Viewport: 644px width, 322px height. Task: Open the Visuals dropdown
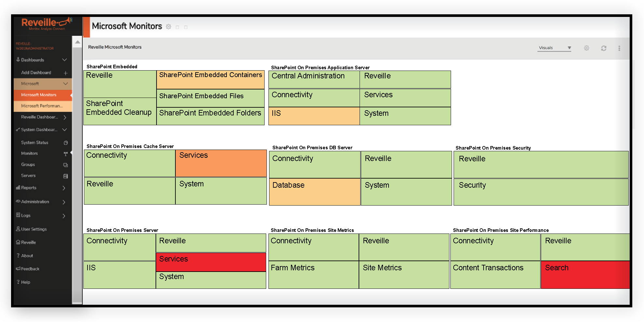(555, 48)
